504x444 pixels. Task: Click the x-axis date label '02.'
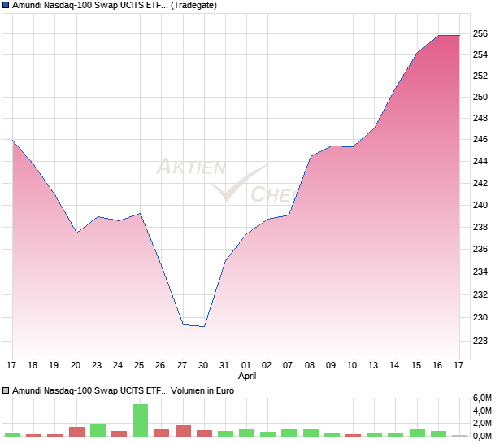267,366
